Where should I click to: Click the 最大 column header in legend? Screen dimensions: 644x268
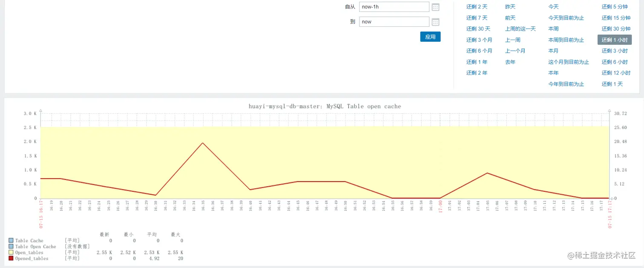point(176,234)
